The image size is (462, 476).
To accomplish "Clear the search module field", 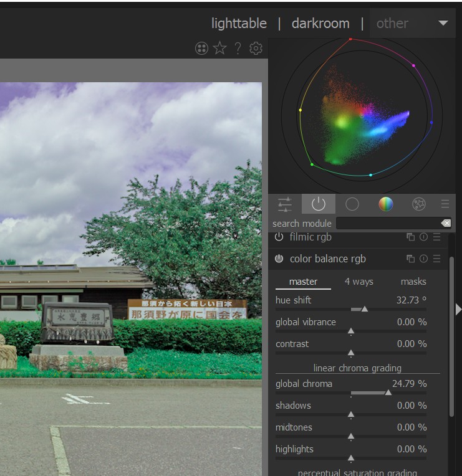I will pyautogui.click(x=446, y=224).
